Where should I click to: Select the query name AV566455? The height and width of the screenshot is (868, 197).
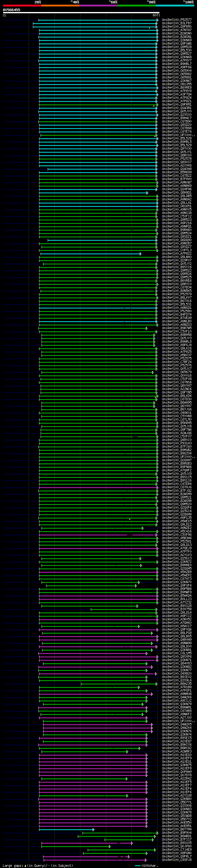click(11, 10)
